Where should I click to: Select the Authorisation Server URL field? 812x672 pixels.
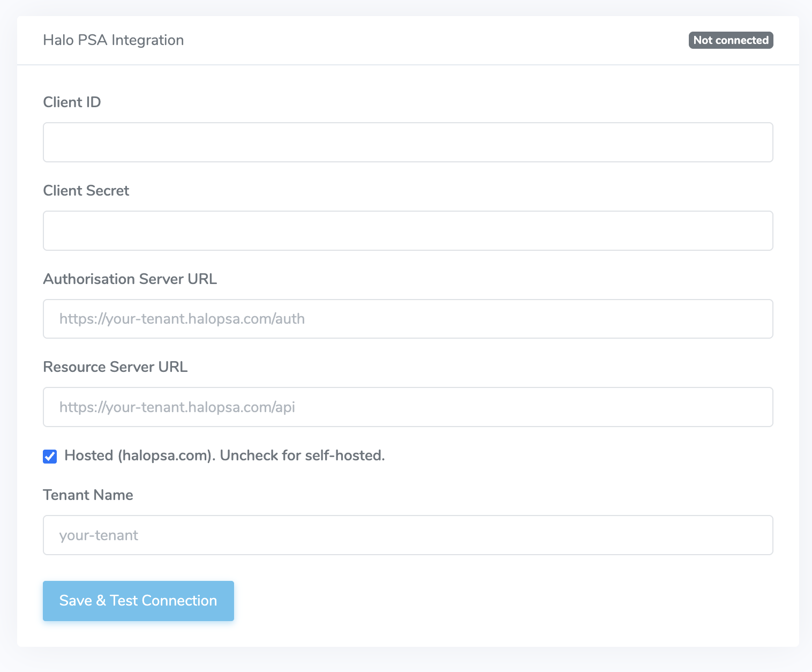point(408,319)
